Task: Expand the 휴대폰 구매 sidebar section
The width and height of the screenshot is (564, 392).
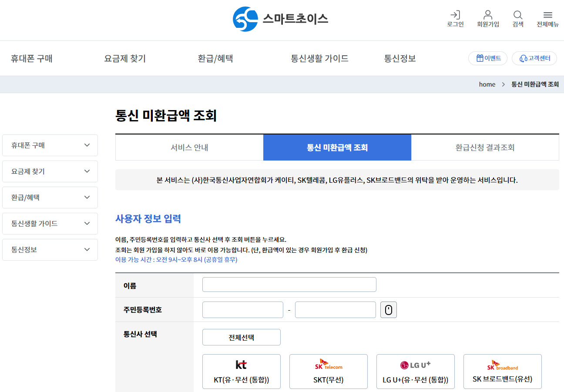Action: pyautogui.click(x=50, y=145)
